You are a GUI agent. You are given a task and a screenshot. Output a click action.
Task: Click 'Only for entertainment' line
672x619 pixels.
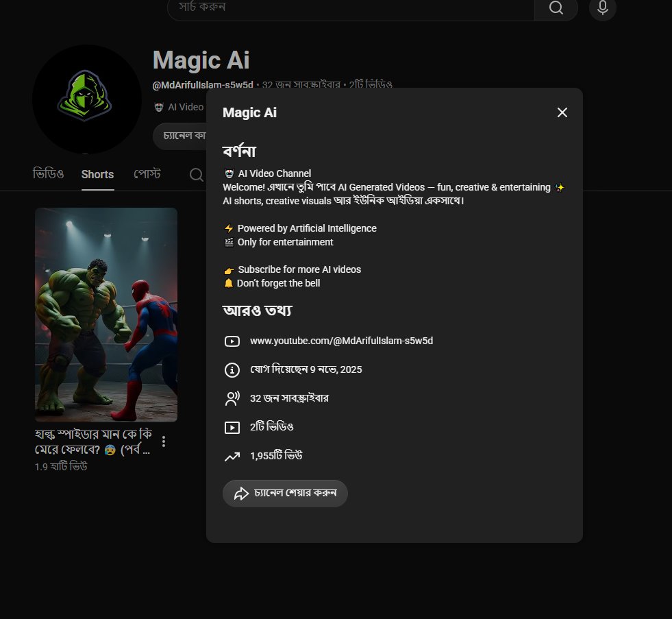[x=285, y=242]
